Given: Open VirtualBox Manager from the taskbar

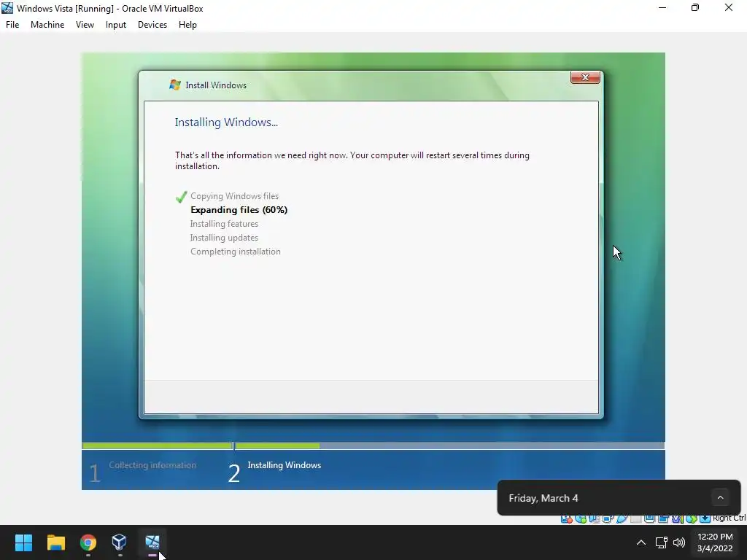Looking at the screenshot, I should [x=120, y=542].
